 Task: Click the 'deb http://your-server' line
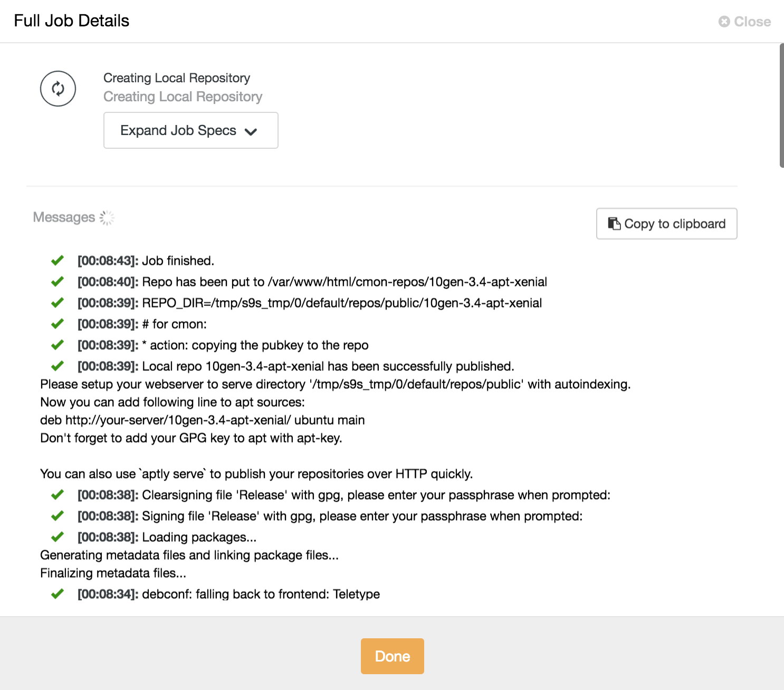click(203, 420)
